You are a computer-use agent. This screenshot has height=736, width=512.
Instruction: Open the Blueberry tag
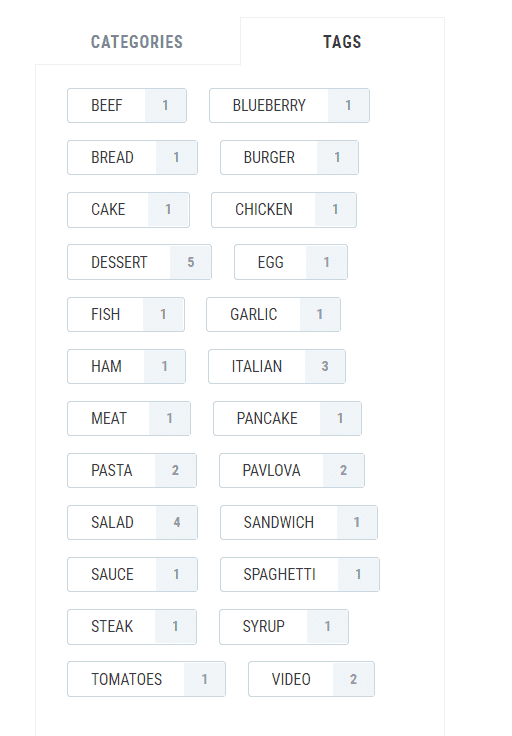pyautogui.click(x=290, y=106)
